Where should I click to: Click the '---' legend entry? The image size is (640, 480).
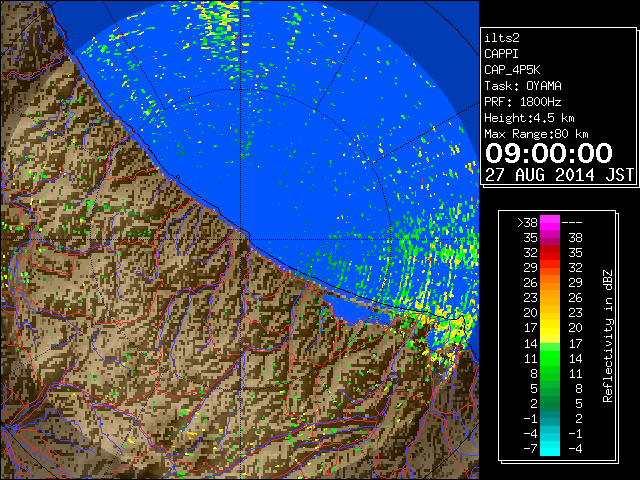pos(572,223)
